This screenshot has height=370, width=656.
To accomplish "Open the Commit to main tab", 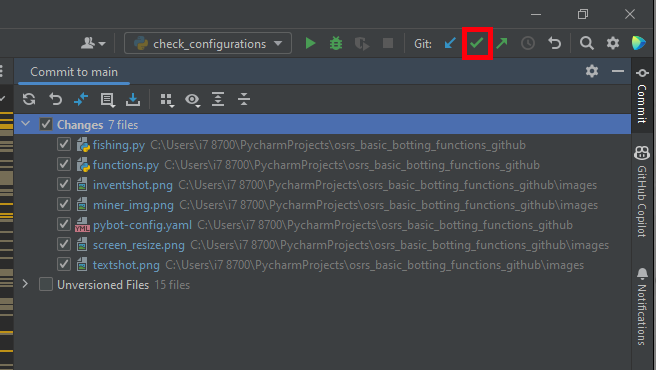I will (74, 72).
